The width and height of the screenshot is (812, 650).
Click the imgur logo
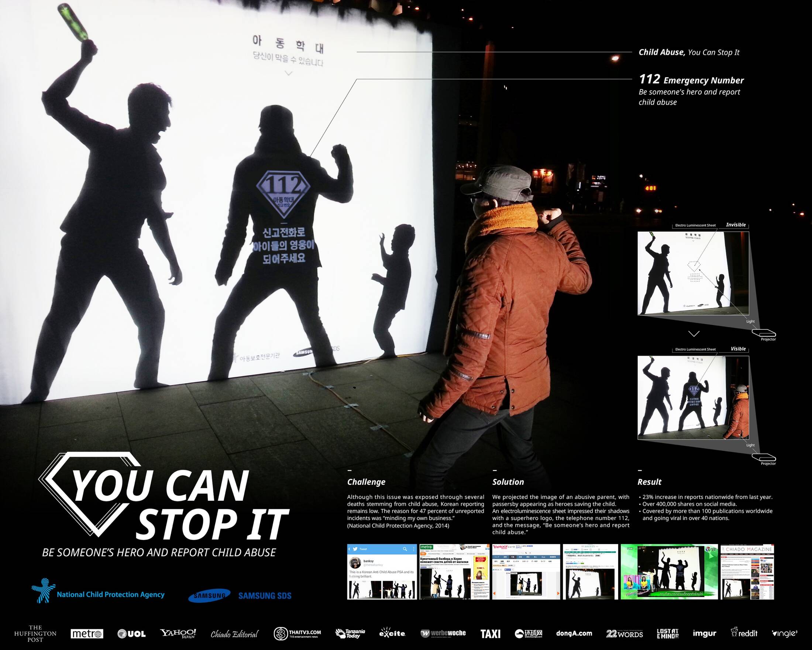point(704,633)
